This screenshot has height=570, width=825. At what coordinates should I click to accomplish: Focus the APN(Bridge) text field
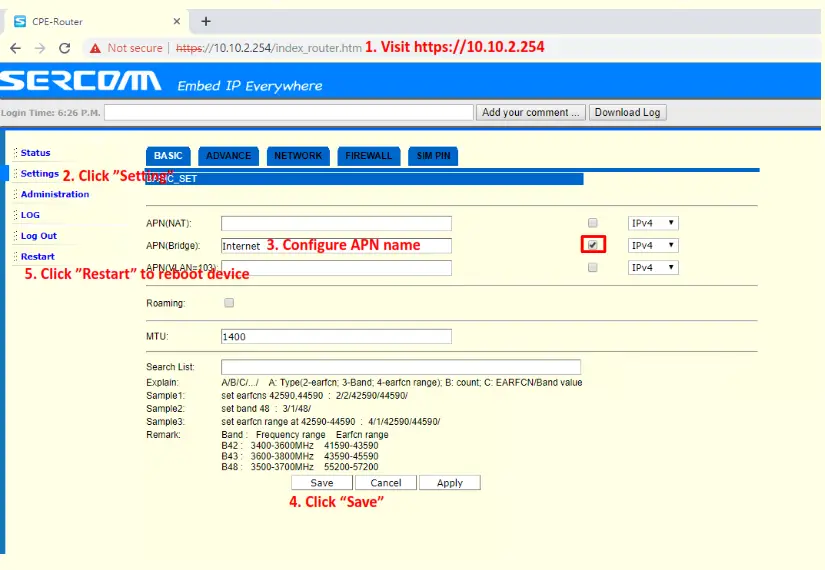point(336,245)
